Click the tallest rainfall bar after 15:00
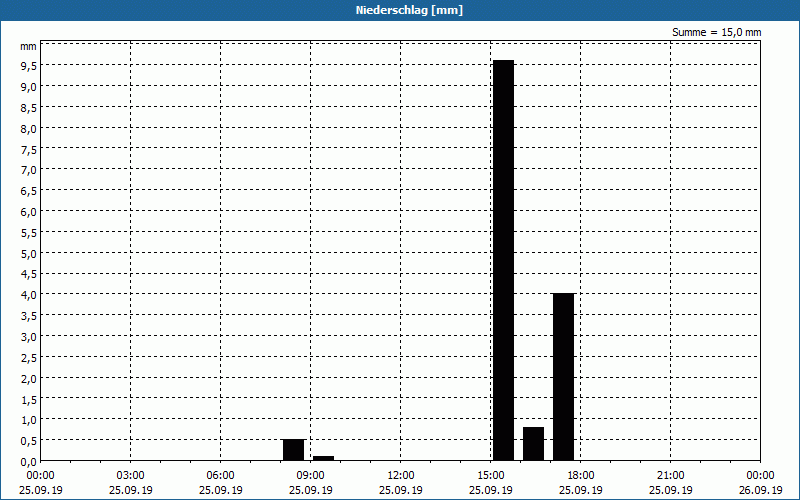Image resolution: width=800 pixels, height=500 pixels. (504, 260)
